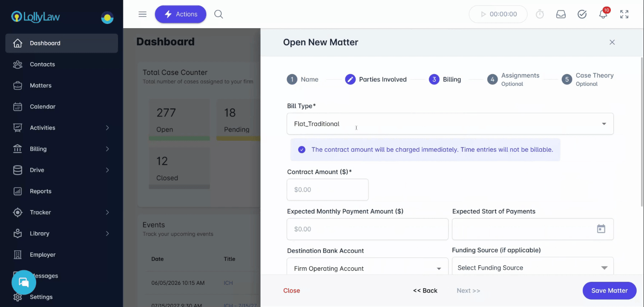
Task: Click the stopwatch timer icon
Action: (540, 14)
